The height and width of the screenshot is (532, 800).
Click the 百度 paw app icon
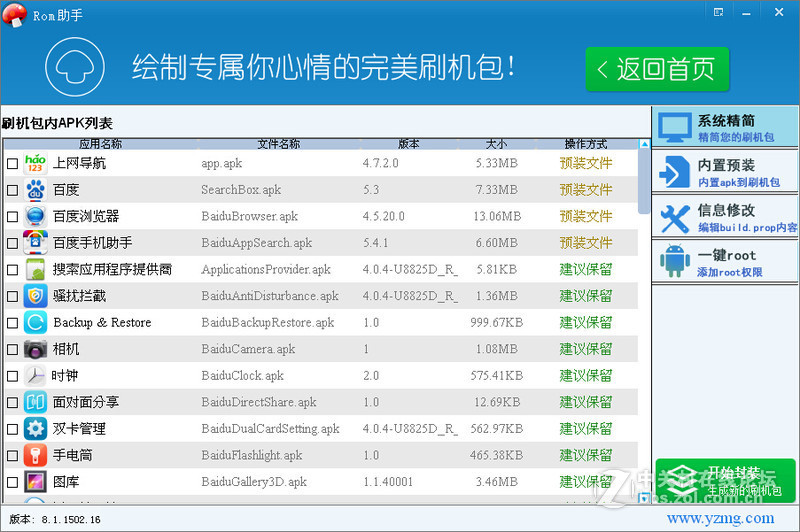pos(35,190)
